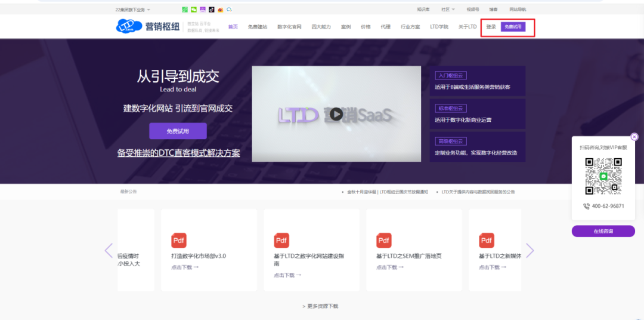The height and width of the screenshot is (320, 644).
Task: Select the 免费建站 menu item
Action: (x=258, y=27)
